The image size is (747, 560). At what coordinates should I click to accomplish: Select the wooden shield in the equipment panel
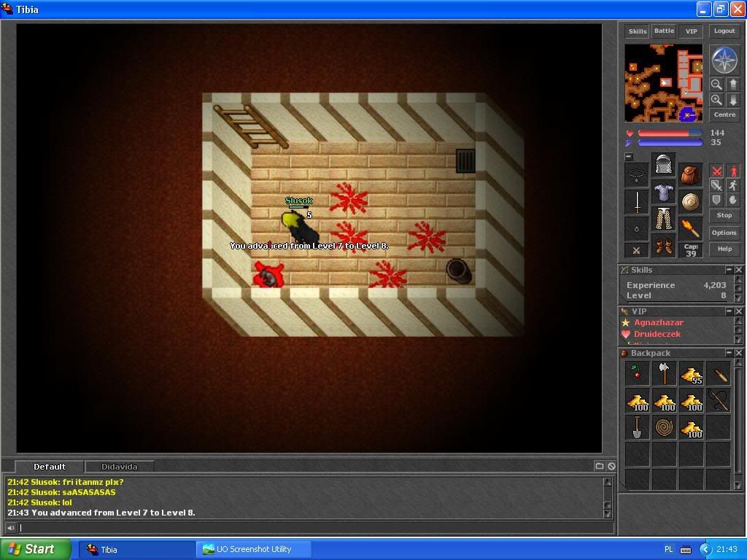[x=690, y=201]
